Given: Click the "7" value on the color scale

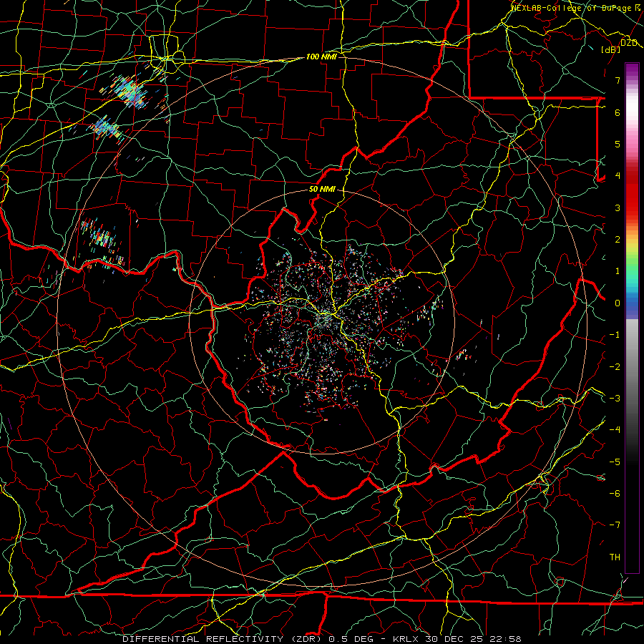Looking at the screenshot, I should (x=618, y=80).
